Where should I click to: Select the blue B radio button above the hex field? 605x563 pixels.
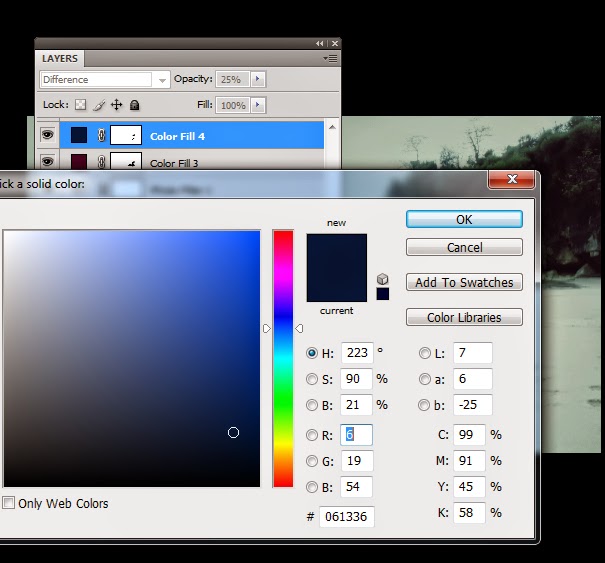pos(312,487)
